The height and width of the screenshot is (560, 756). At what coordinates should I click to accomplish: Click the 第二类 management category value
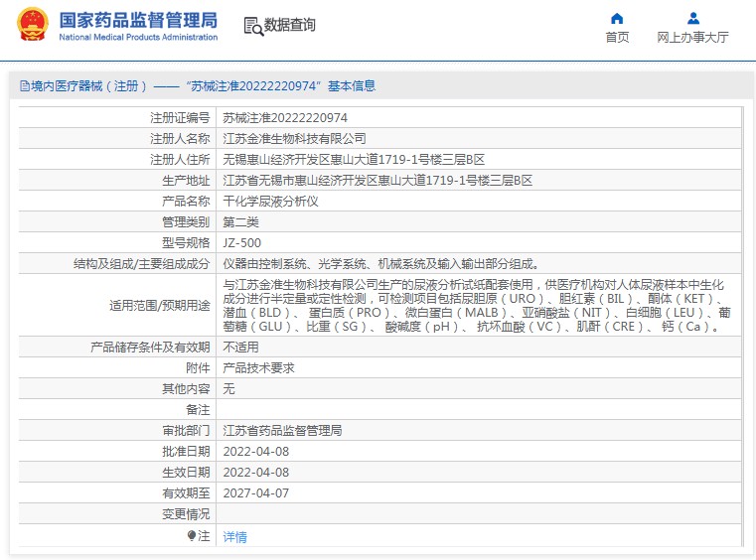pos(240,221)
